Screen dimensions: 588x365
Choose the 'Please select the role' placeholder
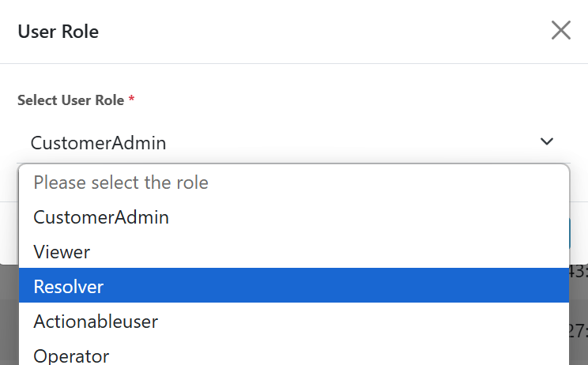click(121, 182)
